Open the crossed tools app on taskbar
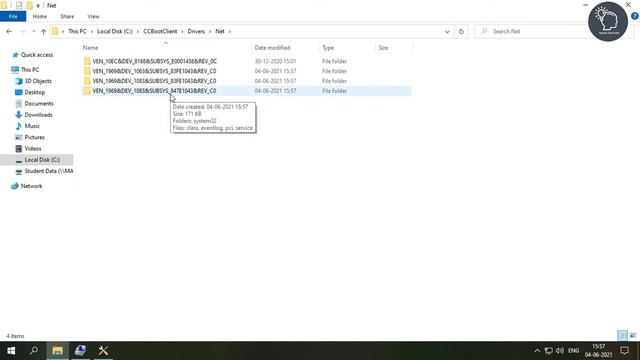 [103, 351]
